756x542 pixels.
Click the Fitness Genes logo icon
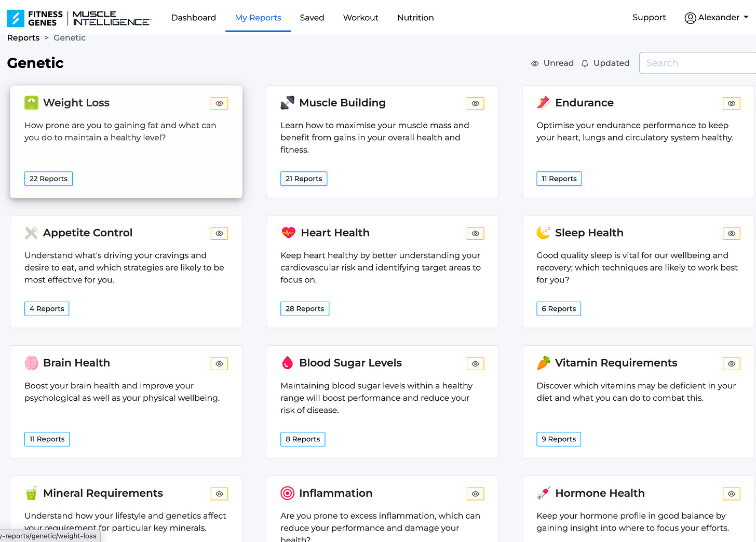(16, 18)
